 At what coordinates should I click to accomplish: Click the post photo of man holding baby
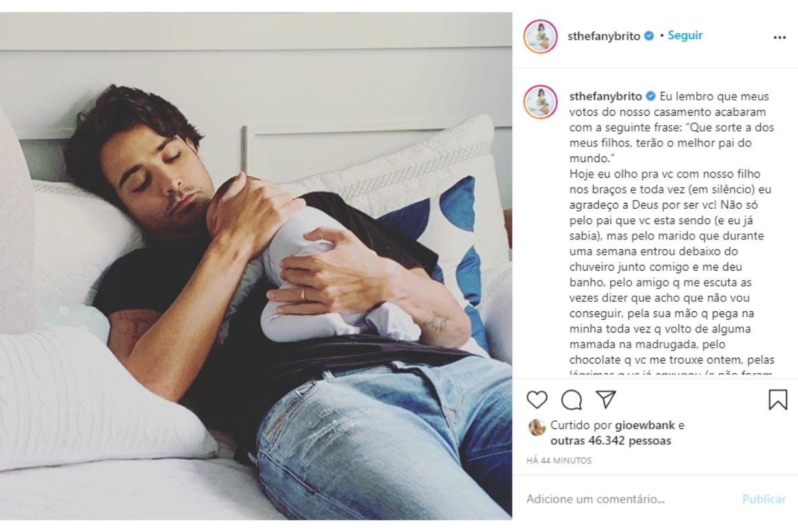(256, 265)
